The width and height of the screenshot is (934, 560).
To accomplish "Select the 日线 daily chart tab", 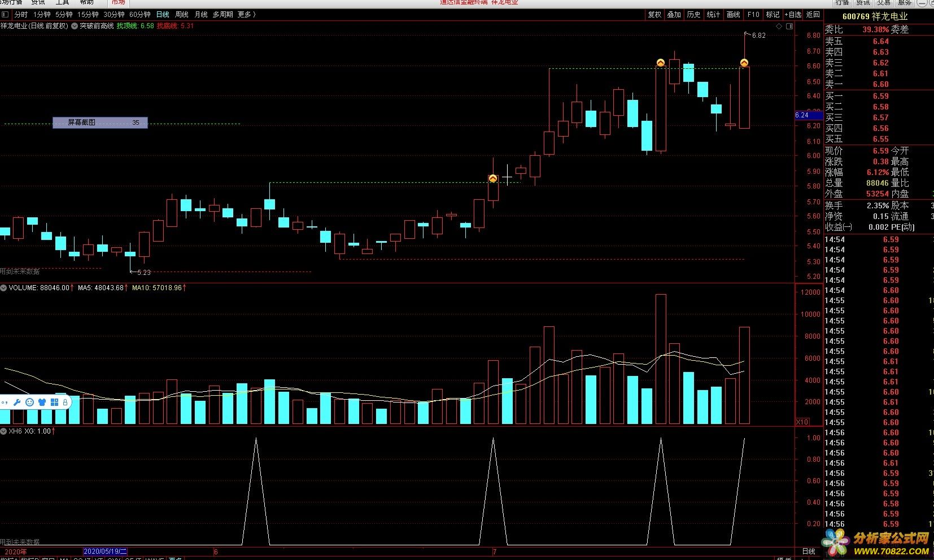I will pos(163,15).
